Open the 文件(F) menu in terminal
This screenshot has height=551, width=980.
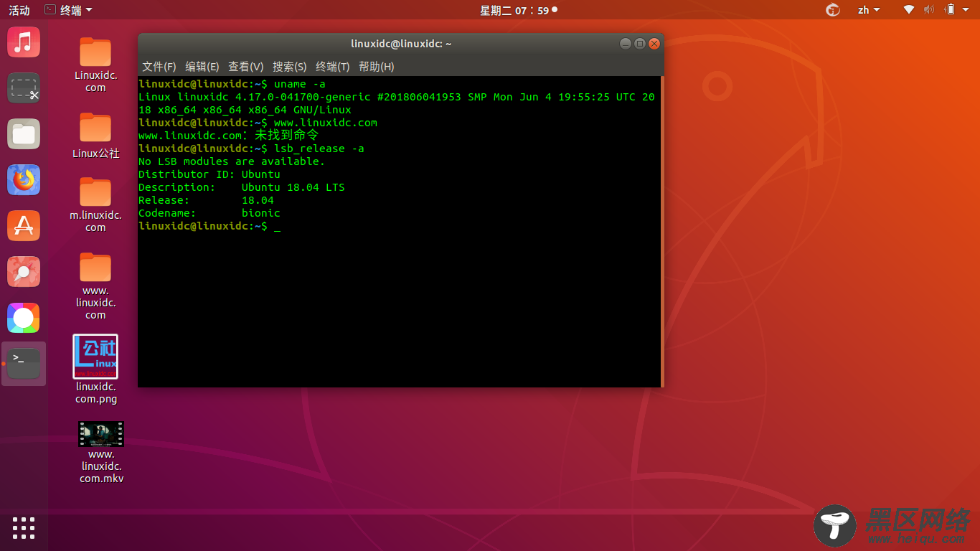coord(159,67)
